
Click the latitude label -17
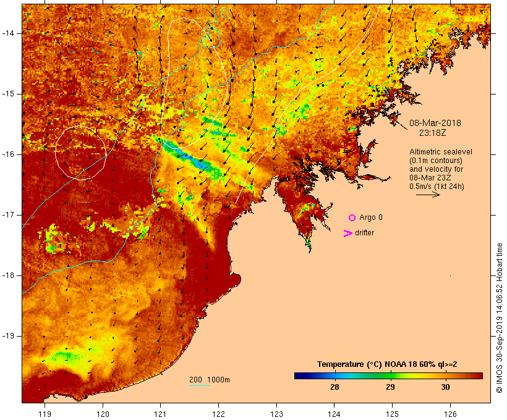pyautogui.click(x=8, y=215)
